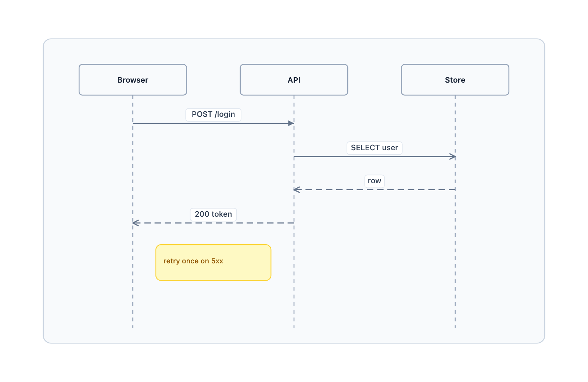Click the "POST /login" message label
588x382 pixels.
[213, 115]
